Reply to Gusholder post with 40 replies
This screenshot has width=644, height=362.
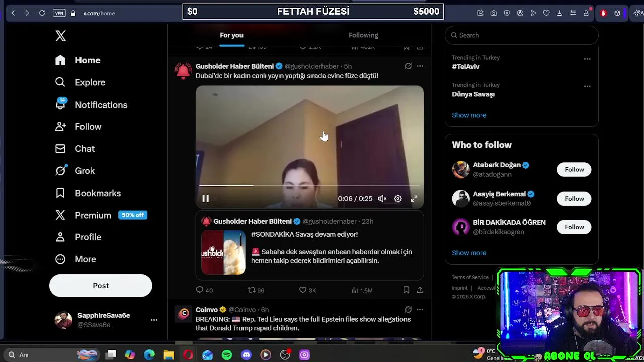[x=204, y=290]
